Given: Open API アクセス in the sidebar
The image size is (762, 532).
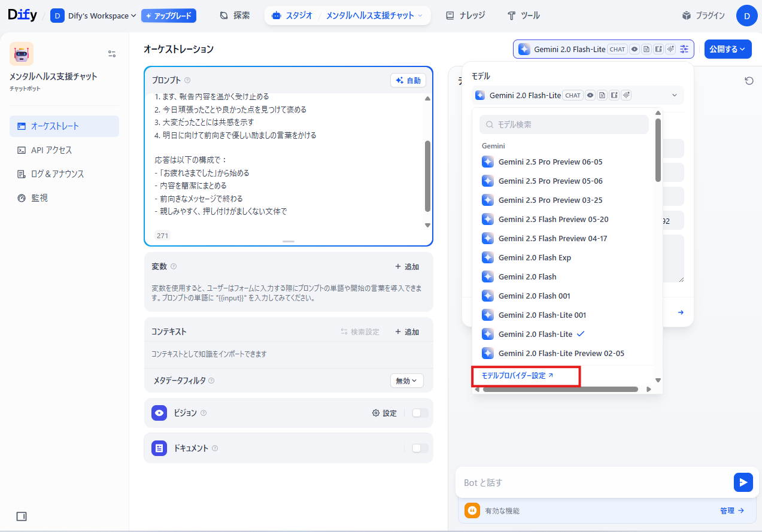Looking at the screenshot, I should tap(64, 150).
